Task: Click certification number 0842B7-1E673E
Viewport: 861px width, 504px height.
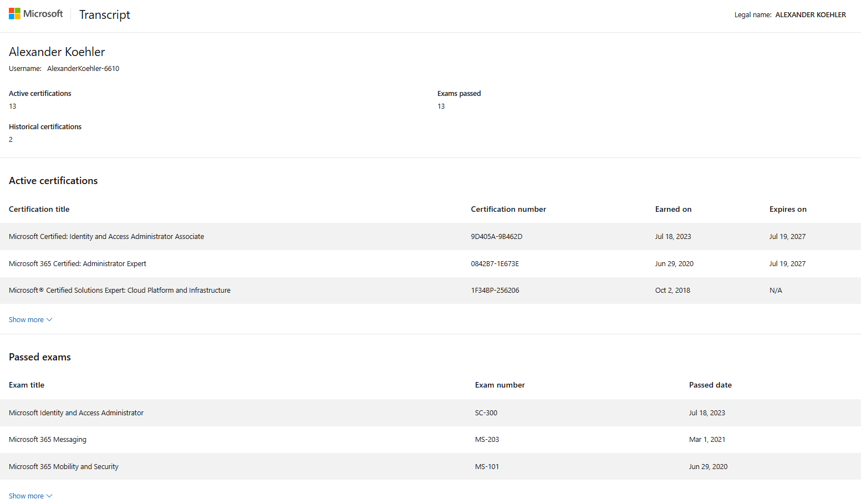Action: click(x=495, y=264)
